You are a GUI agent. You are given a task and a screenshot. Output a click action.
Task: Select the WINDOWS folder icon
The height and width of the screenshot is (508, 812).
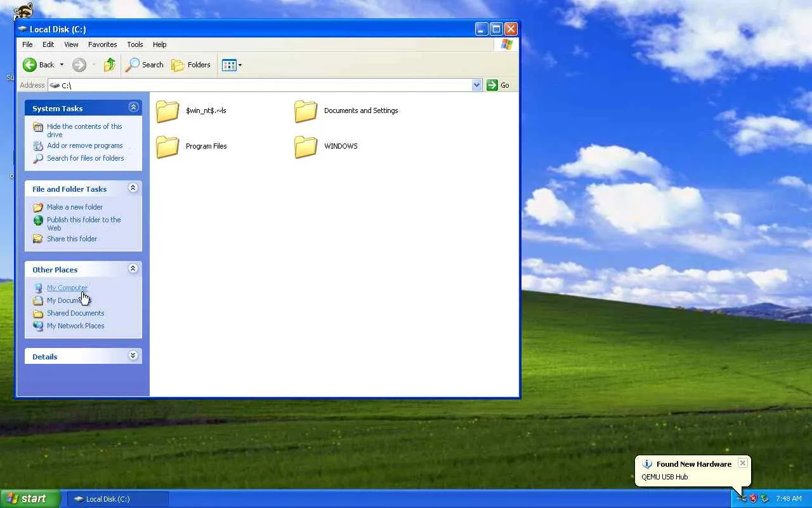pos(306,147)
